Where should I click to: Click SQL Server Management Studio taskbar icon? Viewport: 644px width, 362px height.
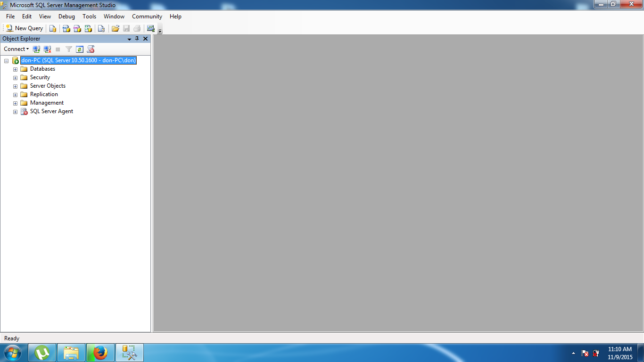point(130,353)
